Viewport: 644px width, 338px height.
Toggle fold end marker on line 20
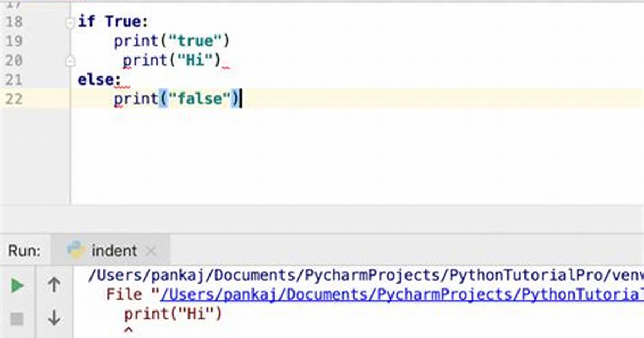point(70,61)
